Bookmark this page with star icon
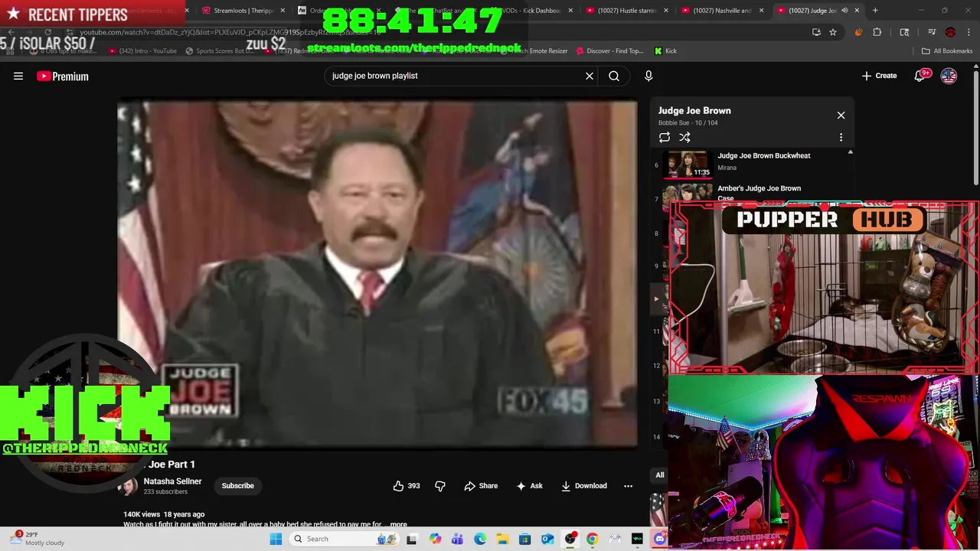 click(x=833, y=32)
